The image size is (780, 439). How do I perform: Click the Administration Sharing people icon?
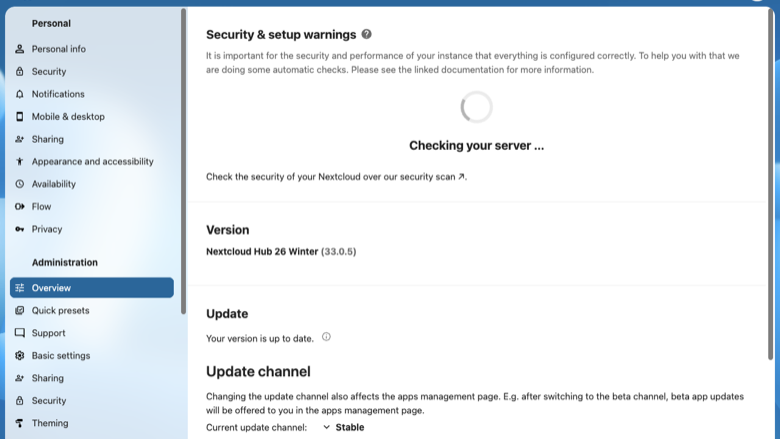[x=19, y=378]
